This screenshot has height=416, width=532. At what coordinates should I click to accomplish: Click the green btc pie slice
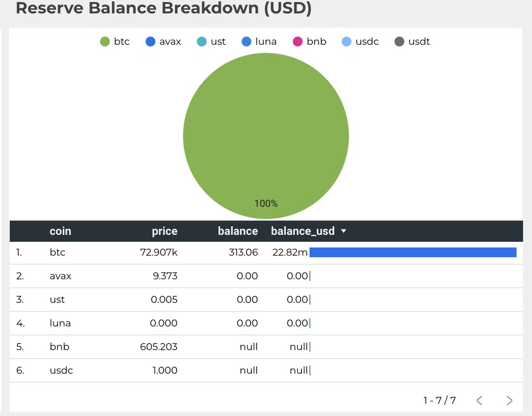point(266,133)
